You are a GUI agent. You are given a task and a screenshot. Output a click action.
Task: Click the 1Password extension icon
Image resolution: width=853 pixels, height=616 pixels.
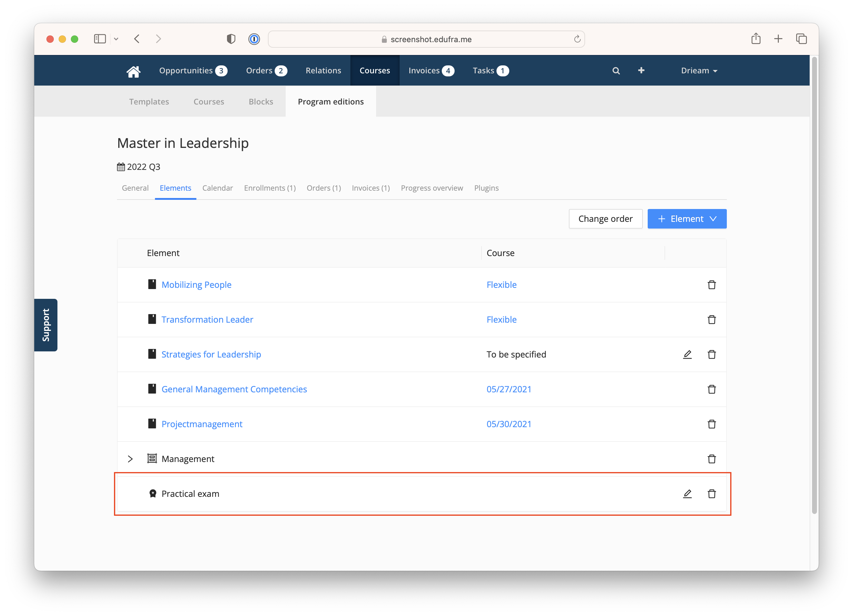254,39
